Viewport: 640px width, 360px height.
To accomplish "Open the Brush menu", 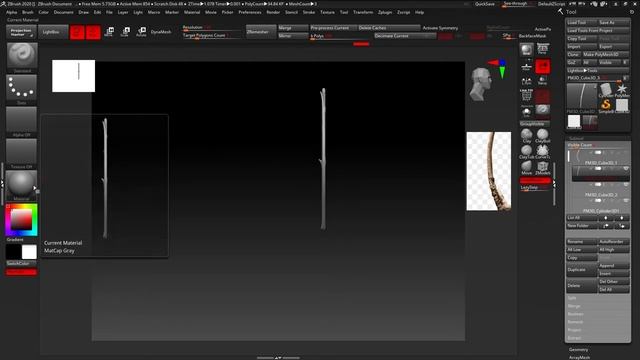I will point(28,12).
